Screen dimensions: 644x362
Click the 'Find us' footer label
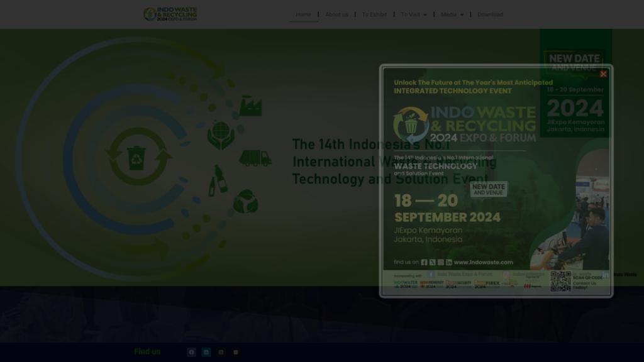[147, 352]
